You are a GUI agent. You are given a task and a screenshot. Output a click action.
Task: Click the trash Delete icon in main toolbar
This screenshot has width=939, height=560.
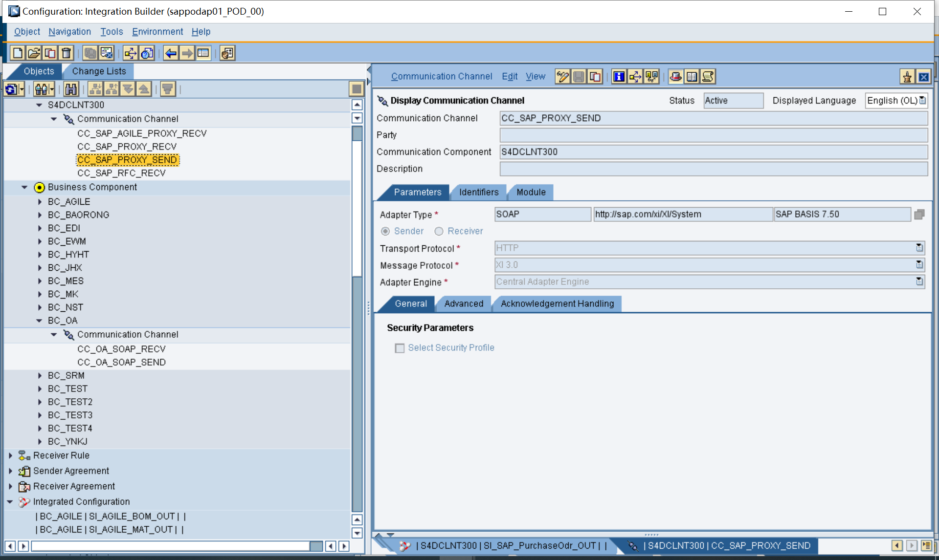[x=66, y=53]
